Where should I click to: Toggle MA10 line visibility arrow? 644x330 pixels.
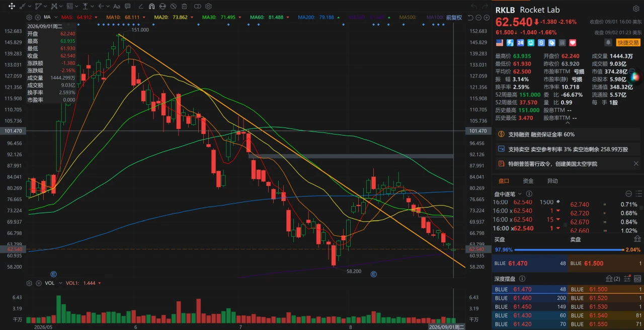pos(144,18)
